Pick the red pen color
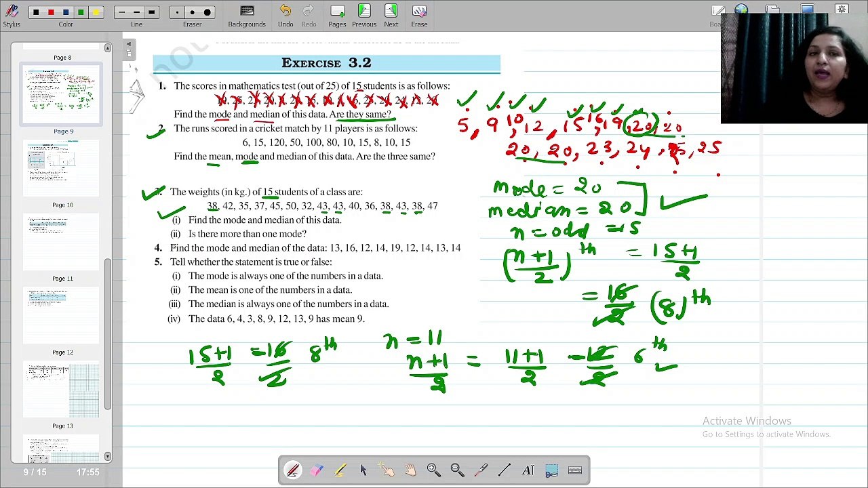 click(51, 12)
